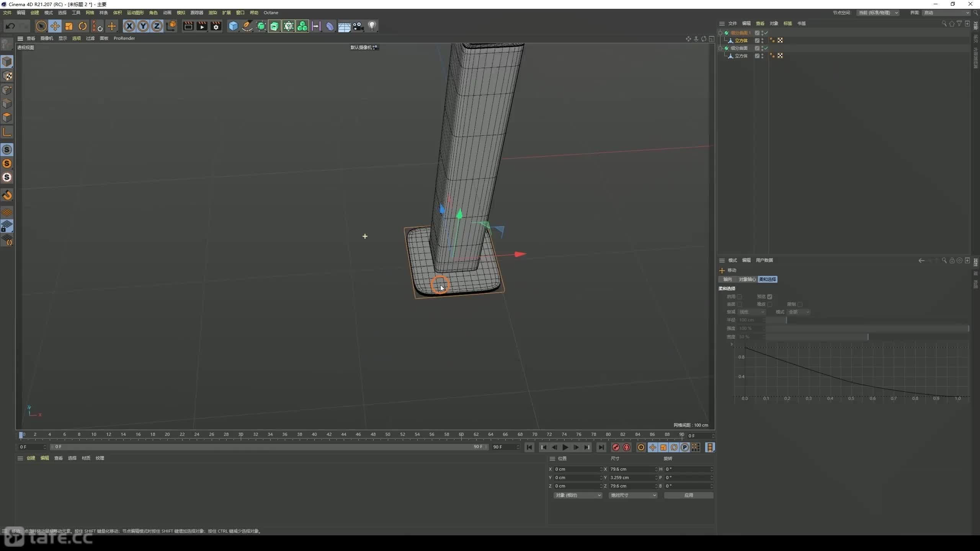Toggle the Y axis lock
This screenshot has height=551, width=980.
pyautogui.click(x=143, y=26)
